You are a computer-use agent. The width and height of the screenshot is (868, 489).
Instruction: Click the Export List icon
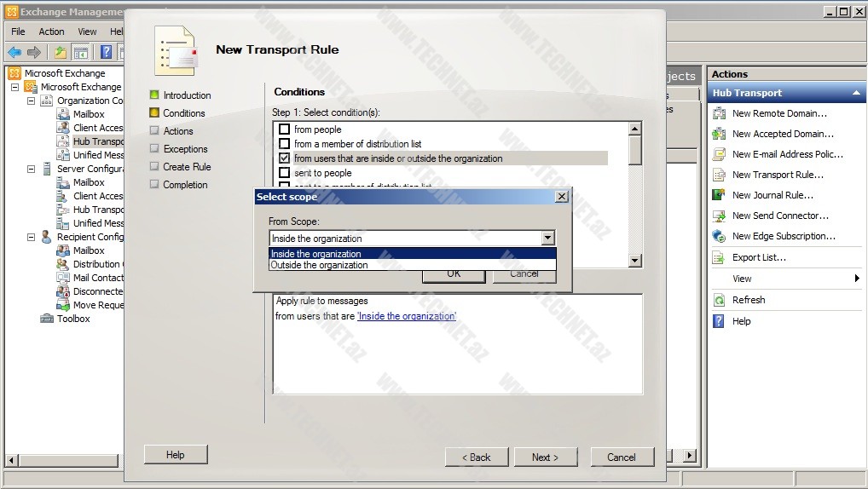click(x=719, y=257)
